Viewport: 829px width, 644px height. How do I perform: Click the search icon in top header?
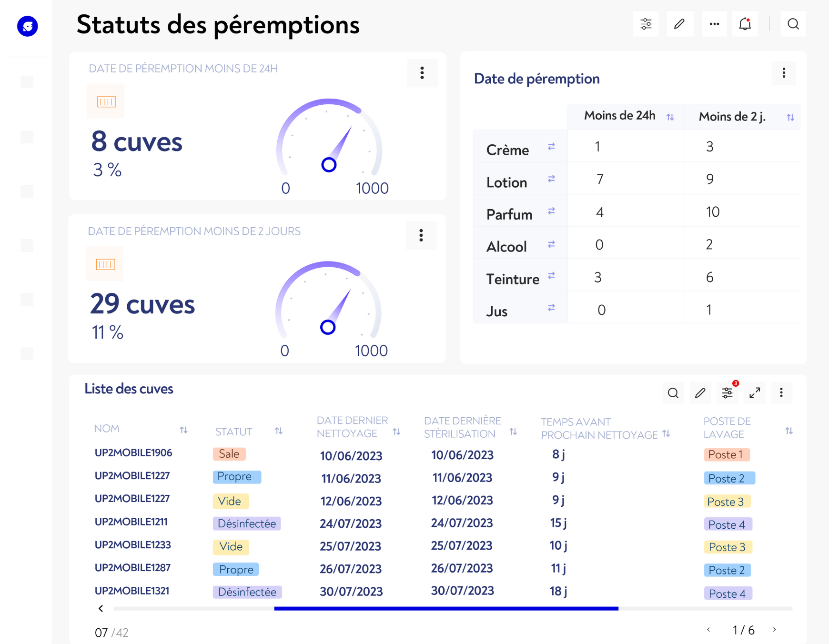click(793, 24)
